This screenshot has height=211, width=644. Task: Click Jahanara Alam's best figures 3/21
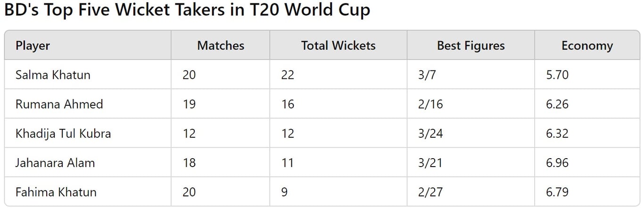[x=430, y=163]
